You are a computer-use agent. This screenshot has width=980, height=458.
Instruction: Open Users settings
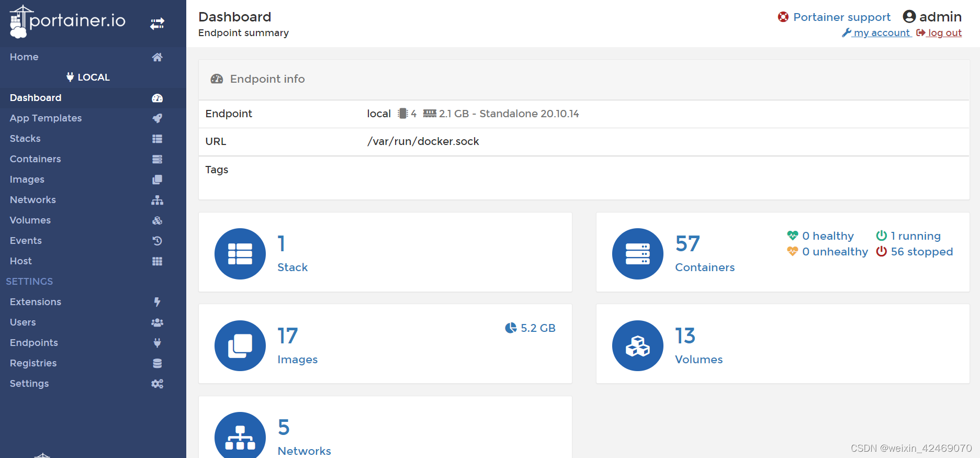click(22, 322)
